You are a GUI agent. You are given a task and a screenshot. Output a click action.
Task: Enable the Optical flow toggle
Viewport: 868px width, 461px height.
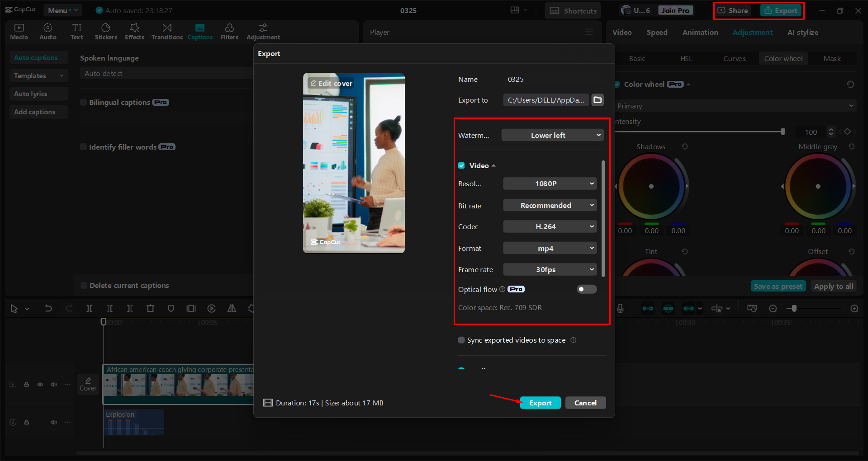point(586,289)
